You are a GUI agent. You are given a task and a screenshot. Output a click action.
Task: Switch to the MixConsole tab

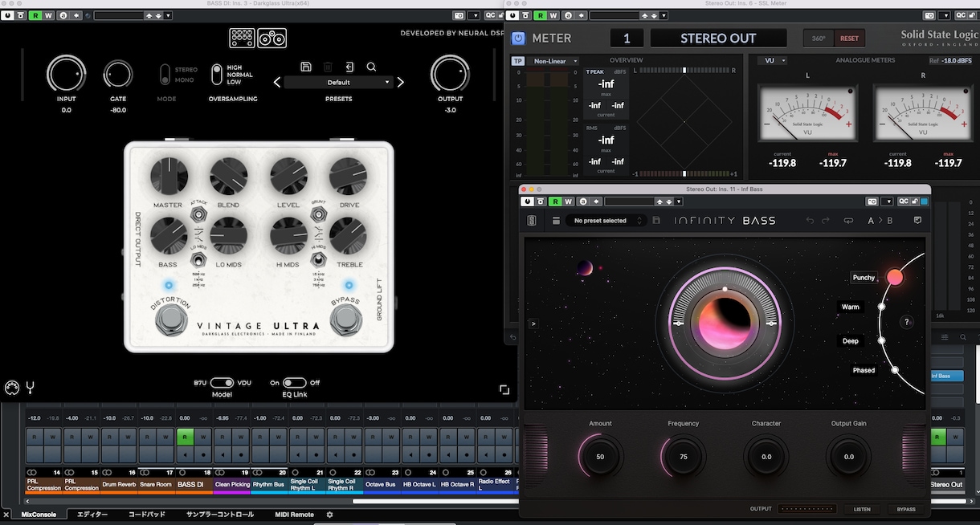point(39,515)
